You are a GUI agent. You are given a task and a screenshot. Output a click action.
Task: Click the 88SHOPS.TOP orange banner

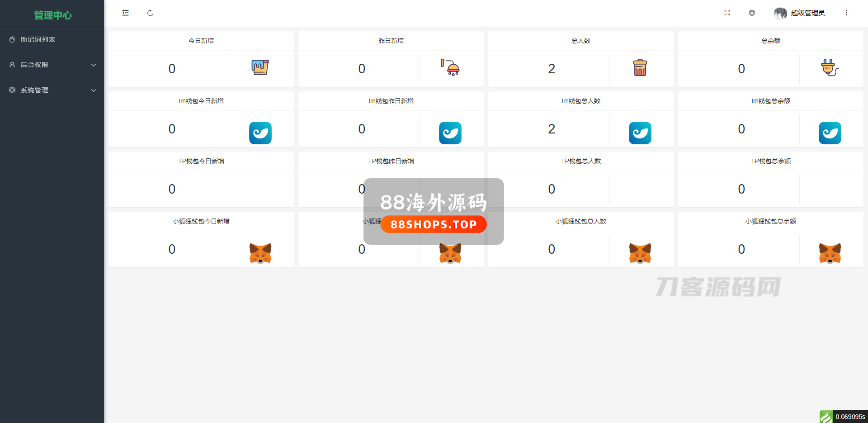(x=434, y=224)
